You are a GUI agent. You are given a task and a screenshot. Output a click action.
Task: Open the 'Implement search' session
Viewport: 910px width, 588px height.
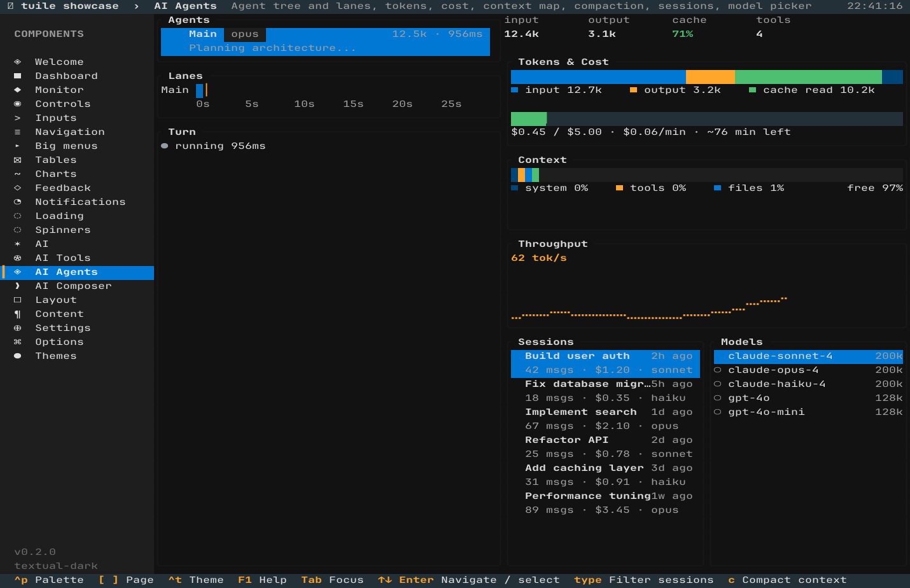point(605,419)
